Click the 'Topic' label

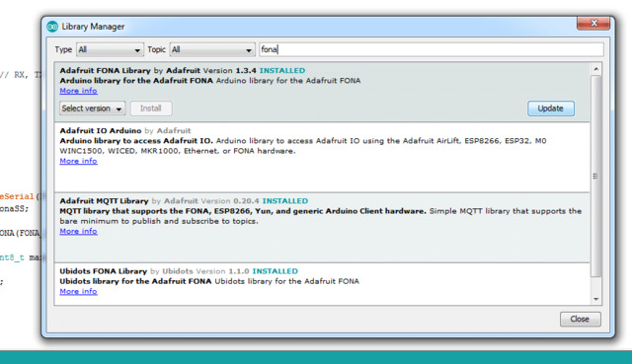(x=156, y=49)
